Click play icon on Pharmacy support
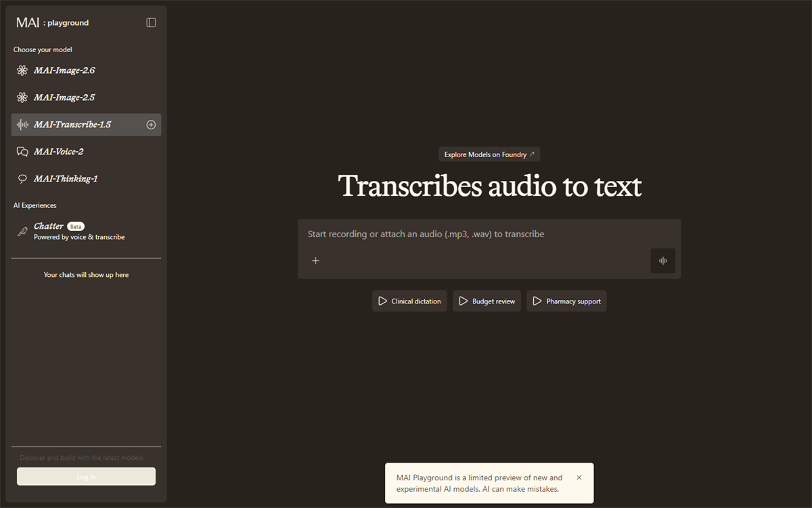 [537, 301]
